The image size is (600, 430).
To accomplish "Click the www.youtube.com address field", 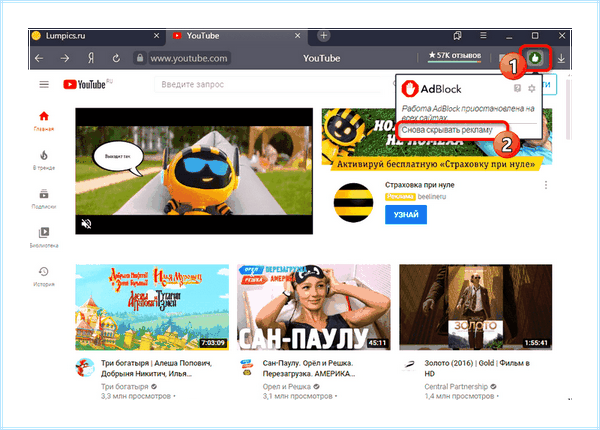I will pos(189,58).
